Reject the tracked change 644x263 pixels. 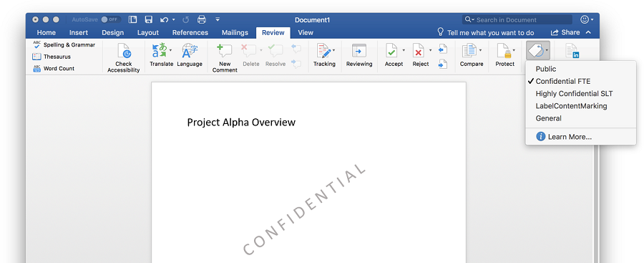[x=419, y=51]
